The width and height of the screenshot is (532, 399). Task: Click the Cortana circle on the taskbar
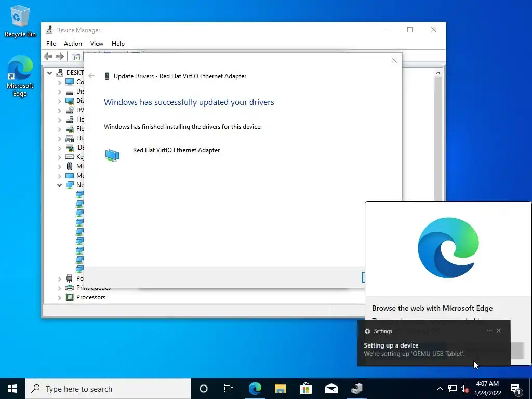[204, 389]
